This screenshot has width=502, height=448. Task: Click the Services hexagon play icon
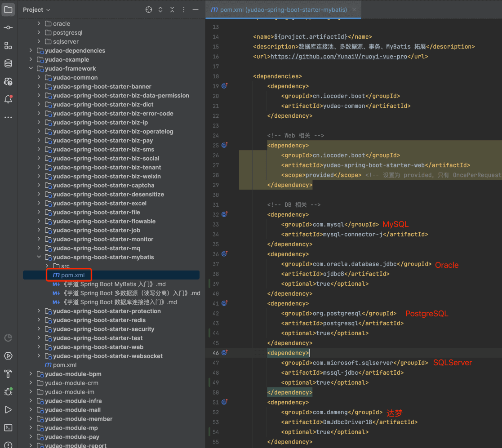pos(8,356)
